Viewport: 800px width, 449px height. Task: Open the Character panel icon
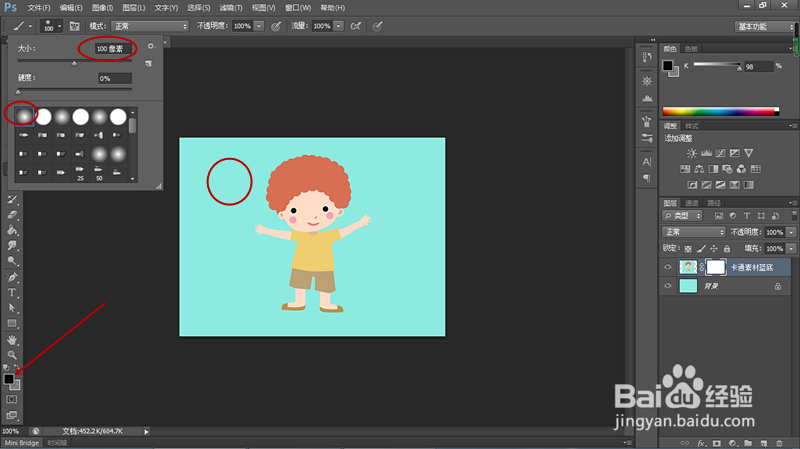647,162
